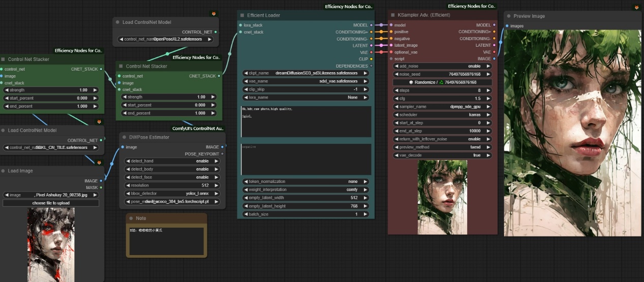Click the square icon beside the Efficient Loader title

tap(242, 15)
